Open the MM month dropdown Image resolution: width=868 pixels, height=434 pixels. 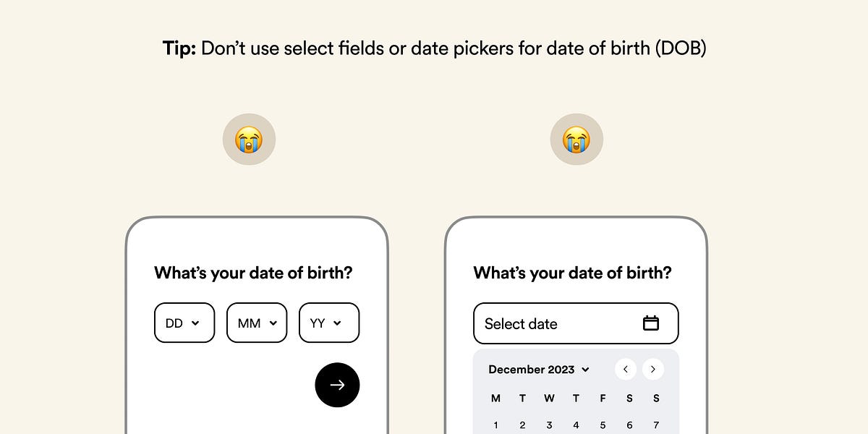point(257,323)
